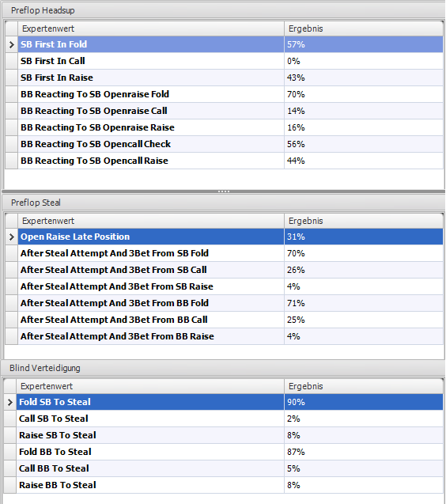Image resolution: width=446 pixels, height=504 pixels.
Task: Select the SB First In Call row
Action: [x=230, y=61]
